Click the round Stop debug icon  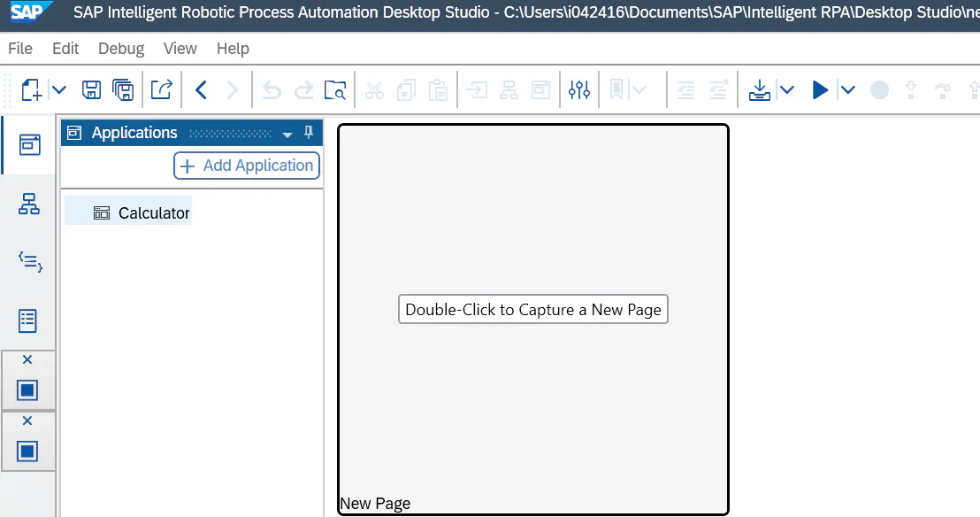pyautogui.click(x=879, y=90)
